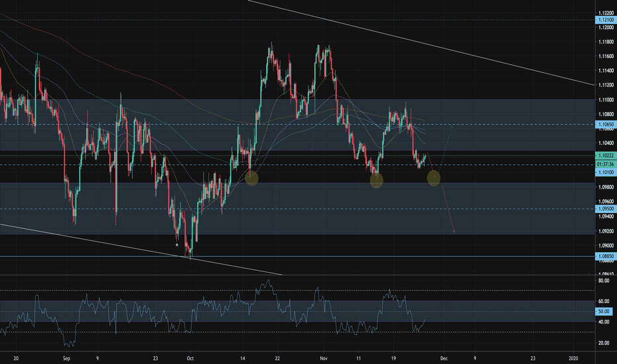Click the rightmost projected yellow circle marker
The width and height of the screenshot is (617, 364).
[x=434, y=177]
